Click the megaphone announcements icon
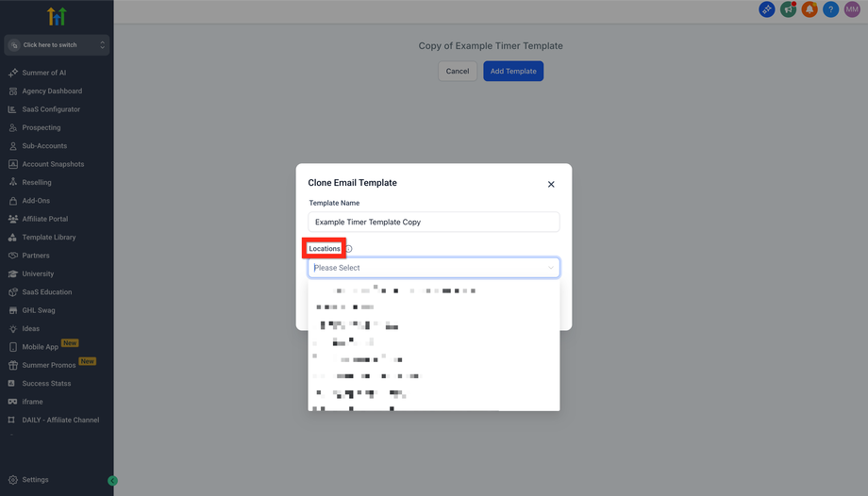Image resolution: width=868 pixels, height=496 pixels. [x=788, y=9]
